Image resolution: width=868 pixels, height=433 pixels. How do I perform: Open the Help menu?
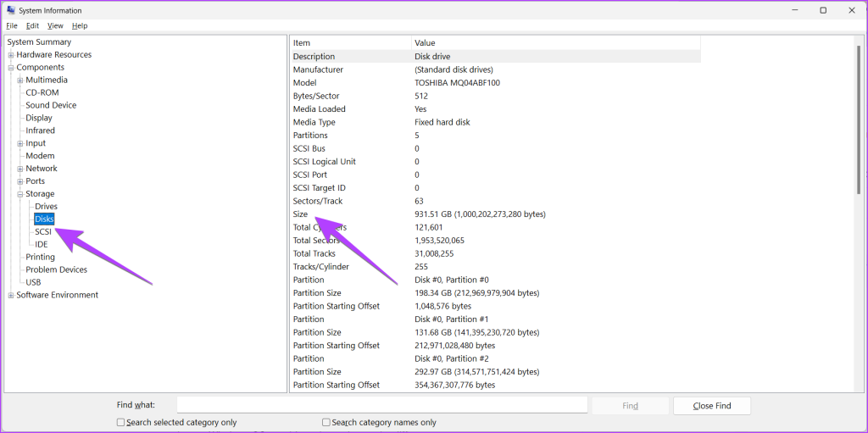(x=80, y=26)
